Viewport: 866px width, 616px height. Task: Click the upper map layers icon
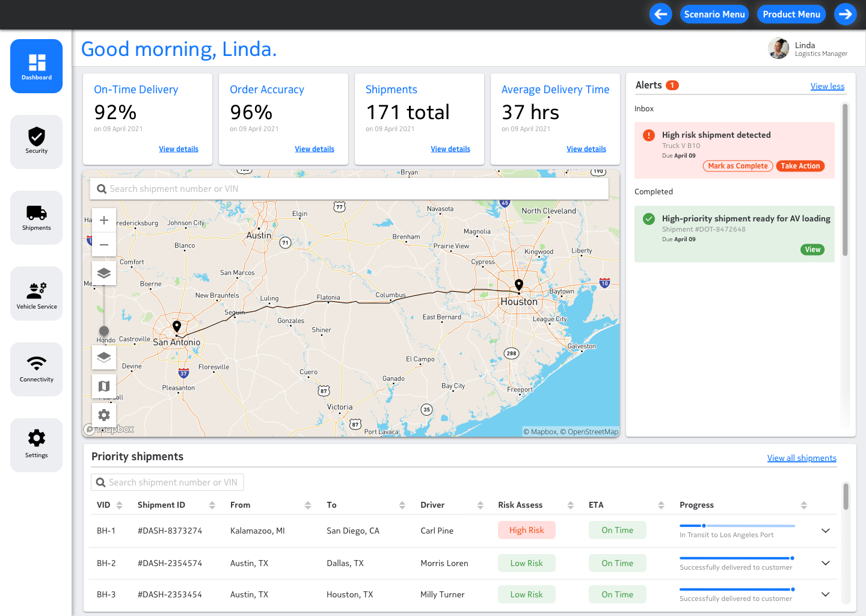[x=104, y=273]
